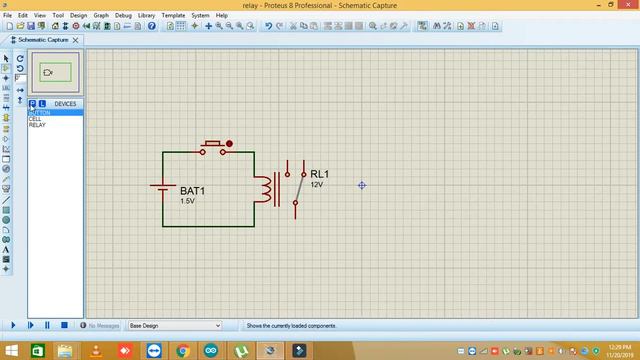Select the Junction Dot tool

[x=6, y=78]
